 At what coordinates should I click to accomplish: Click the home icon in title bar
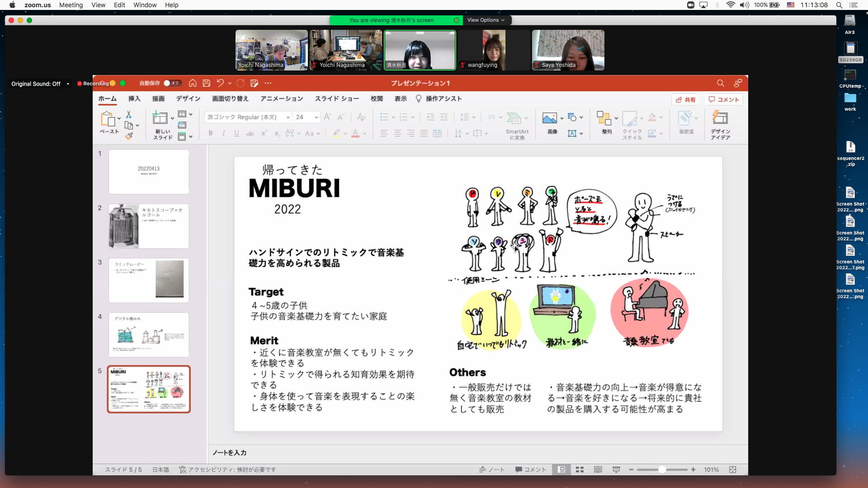193,83
